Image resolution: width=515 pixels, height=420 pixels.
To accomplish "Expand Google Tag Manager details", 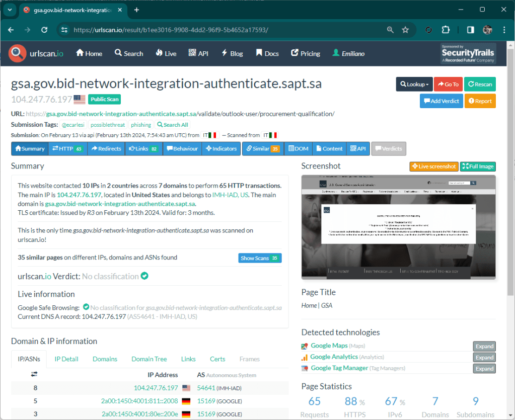I will [484, 369].
